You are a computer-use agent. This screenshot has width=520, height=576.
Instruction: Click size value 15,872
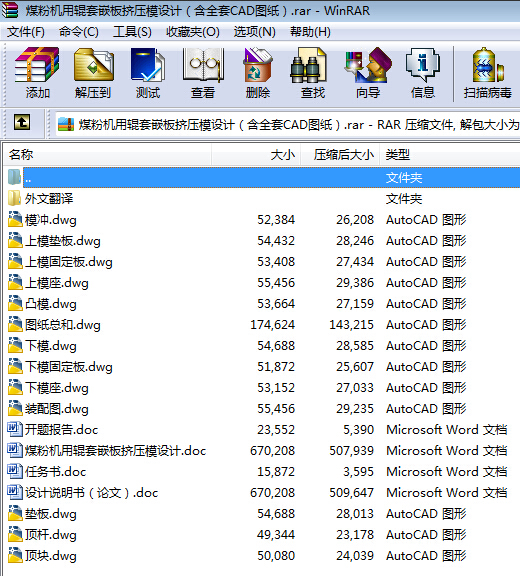point(276,472)
